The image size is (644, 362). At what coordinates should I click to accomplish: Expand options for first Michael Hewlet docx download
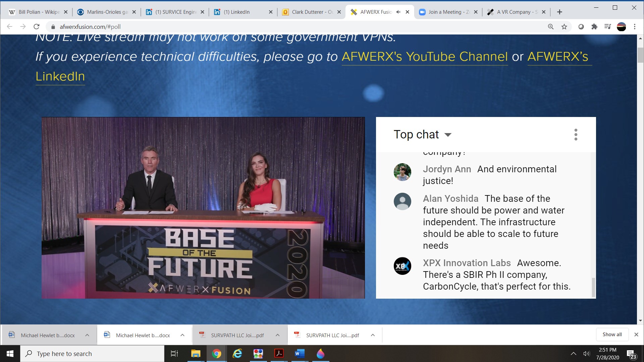(x=87, y=335)
